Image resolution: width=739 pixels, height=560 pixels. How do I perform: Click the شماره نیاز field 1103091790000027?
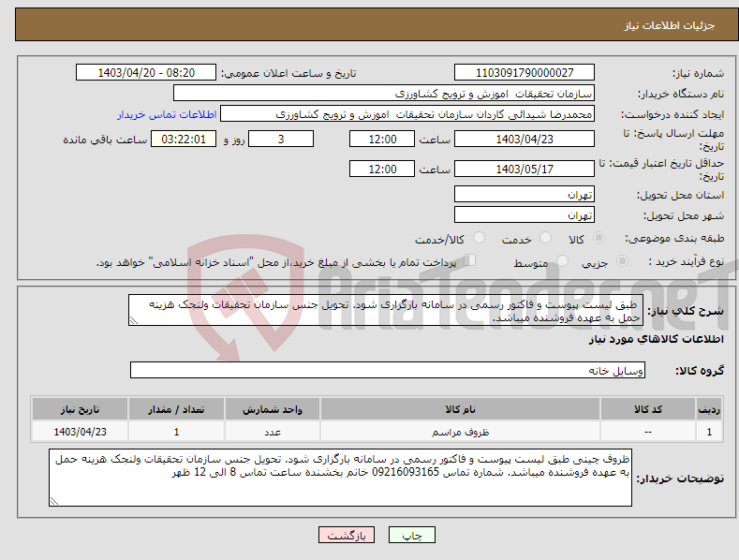[x=525, y=73]
